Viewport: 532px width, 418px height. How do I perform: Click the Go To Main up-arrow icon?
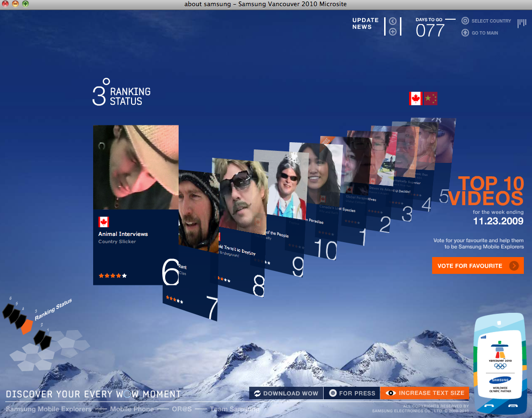click(465, 33)
